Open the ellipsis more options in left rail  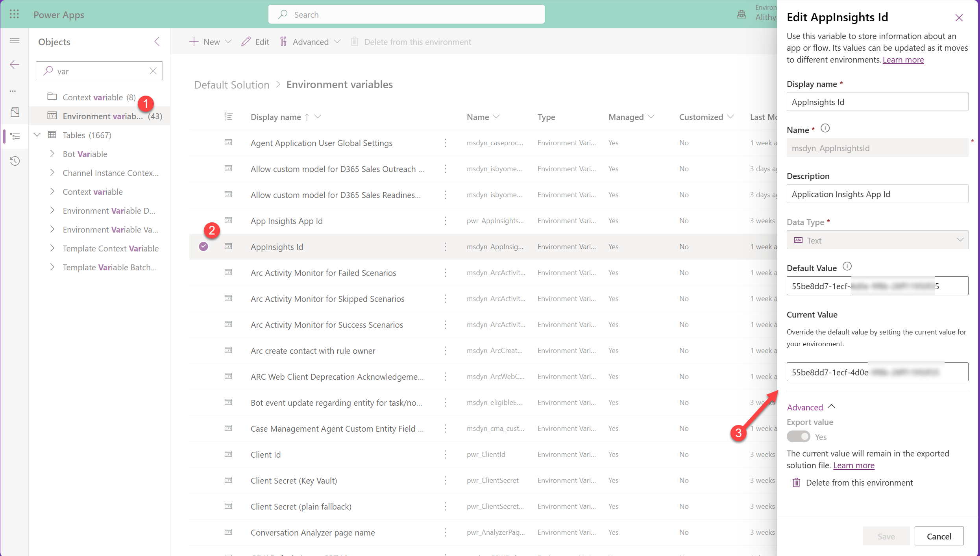(13, 91)
